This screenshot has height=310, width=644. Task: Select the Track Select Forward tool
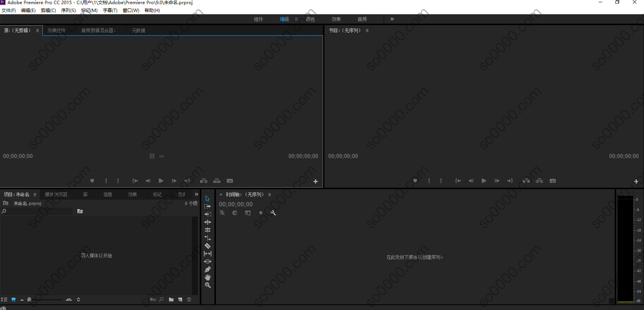point(207,206)
